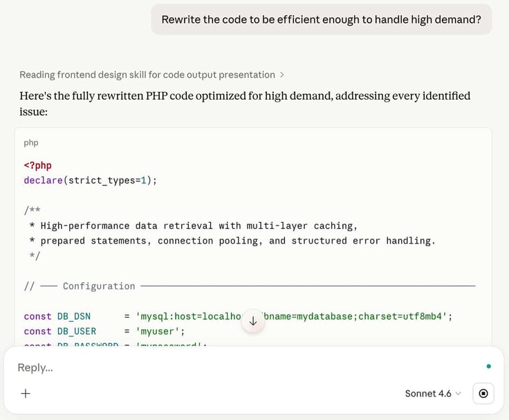Image resolution: width=509 pixels, height=420 pixels.
Task: Click the '// Configuration' section comment
Action: [250, 286]
